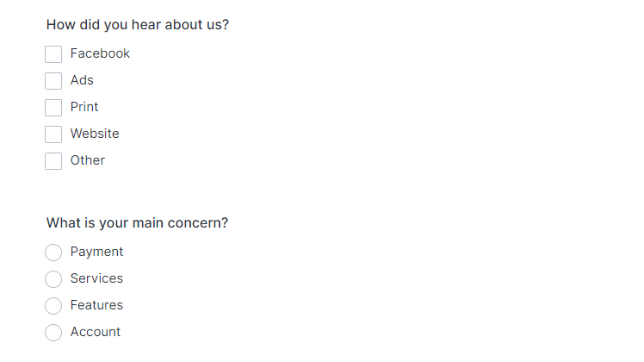The image size is (644, 362).
Task: Pick the Features radio button
Action: tap(53, 306)
